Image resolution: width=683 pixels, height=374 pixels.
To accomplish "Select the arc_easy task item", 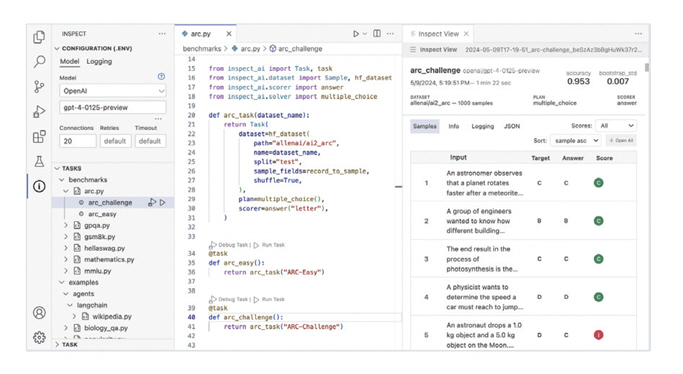I will pyautogui.click(x=102, y=214).
